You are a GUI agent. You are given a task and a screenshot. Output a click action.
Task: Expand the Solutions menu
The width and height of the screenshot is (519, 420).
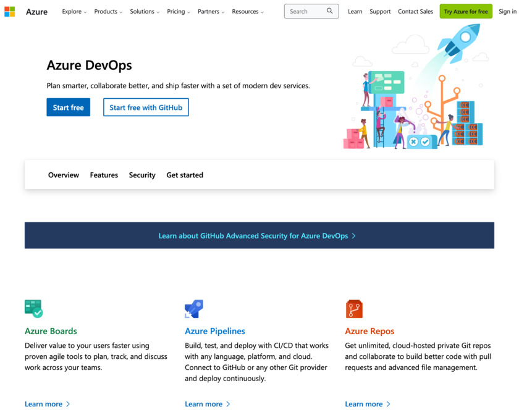click(x=145, y=12)
